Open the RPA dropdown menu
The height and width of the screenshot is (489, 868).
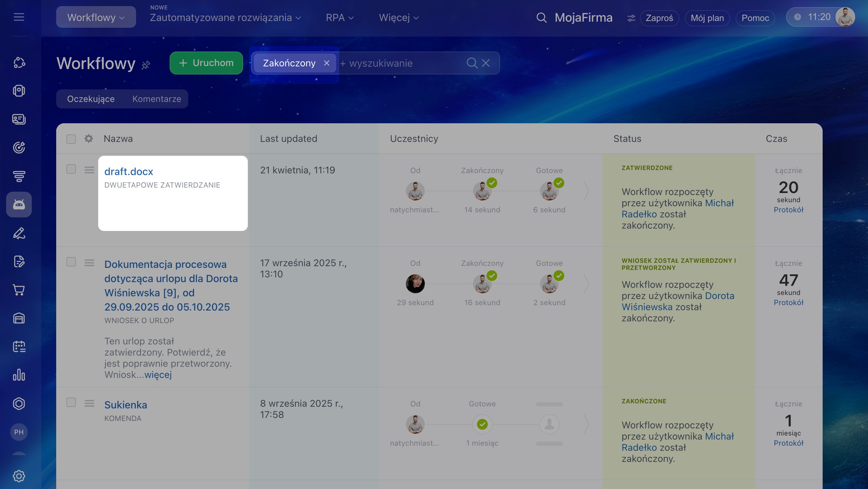340,18
